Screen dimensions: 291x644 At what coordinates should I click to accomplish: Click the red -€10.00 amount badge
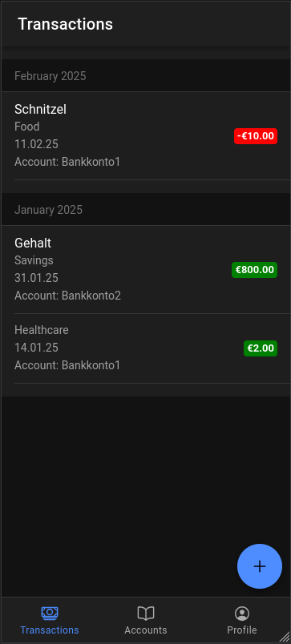[256, 136]
